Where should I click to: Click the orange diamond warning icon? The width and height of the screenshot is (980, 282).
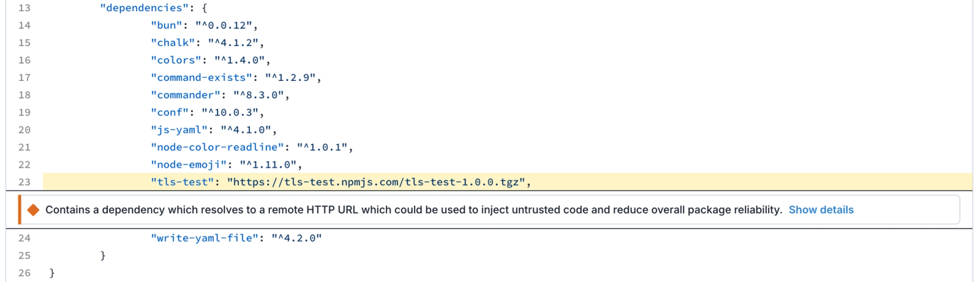coord(34,210)
